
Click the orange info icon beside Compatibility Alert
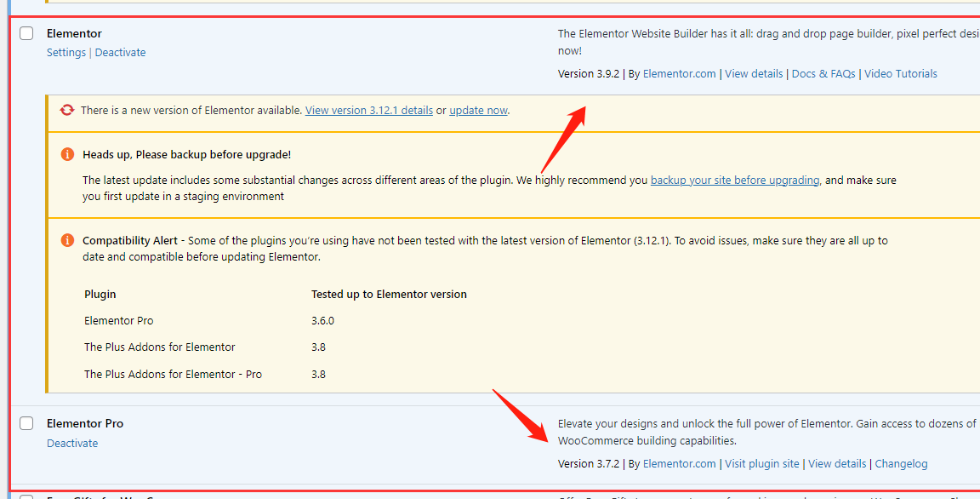(67, 240)
